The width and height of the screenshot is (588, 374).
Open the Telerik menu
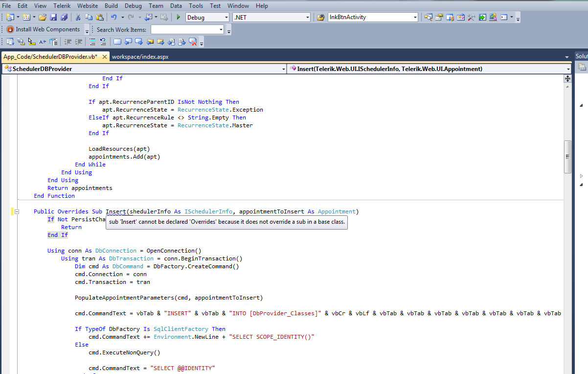click(62, 6)
